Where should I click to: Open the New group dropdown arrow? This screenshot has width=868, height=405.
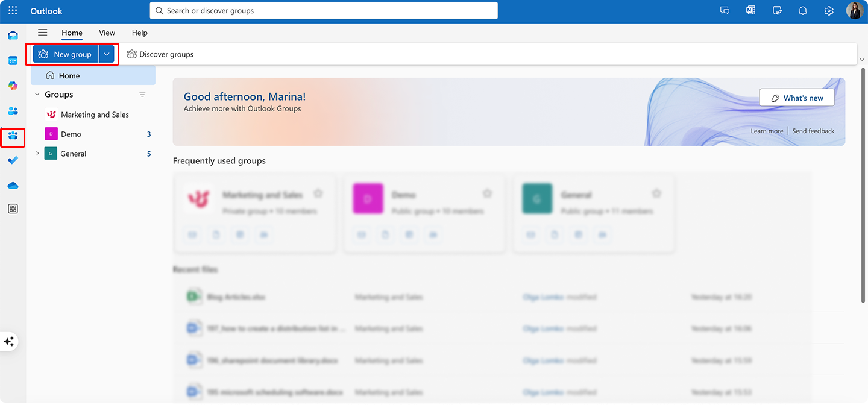pyautogui.click(x=107, y=54)
